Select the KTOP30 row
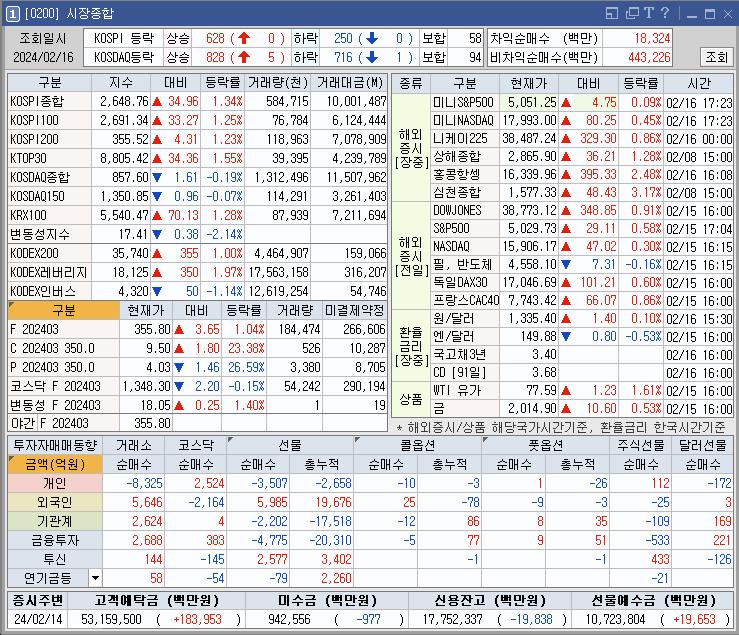 [x=197, y=158]
